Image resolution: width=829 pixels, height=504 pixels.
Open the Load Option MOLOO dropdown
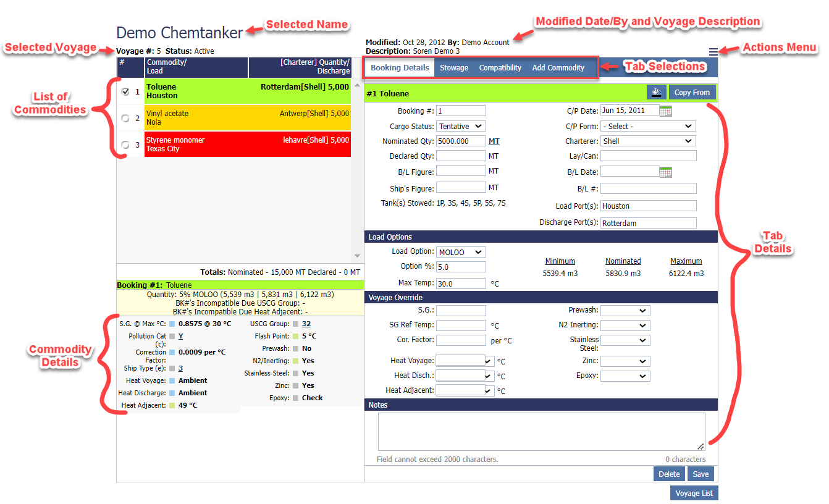[461, 252]
